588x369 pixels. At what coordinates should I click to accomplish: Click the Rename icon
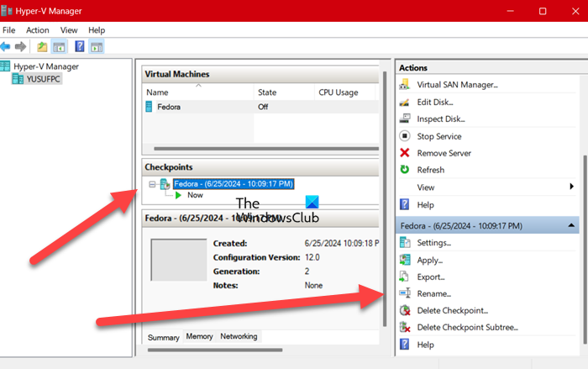pyautogui.click(x=405, y=293)
